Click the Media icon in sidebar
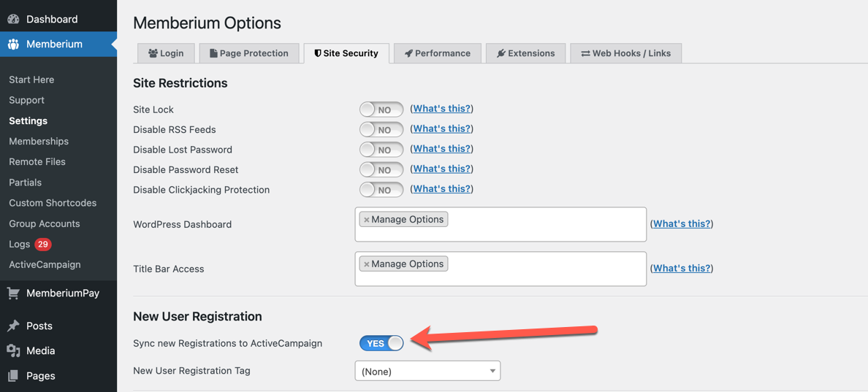This screenshot has height=392, width=868. 13,350
